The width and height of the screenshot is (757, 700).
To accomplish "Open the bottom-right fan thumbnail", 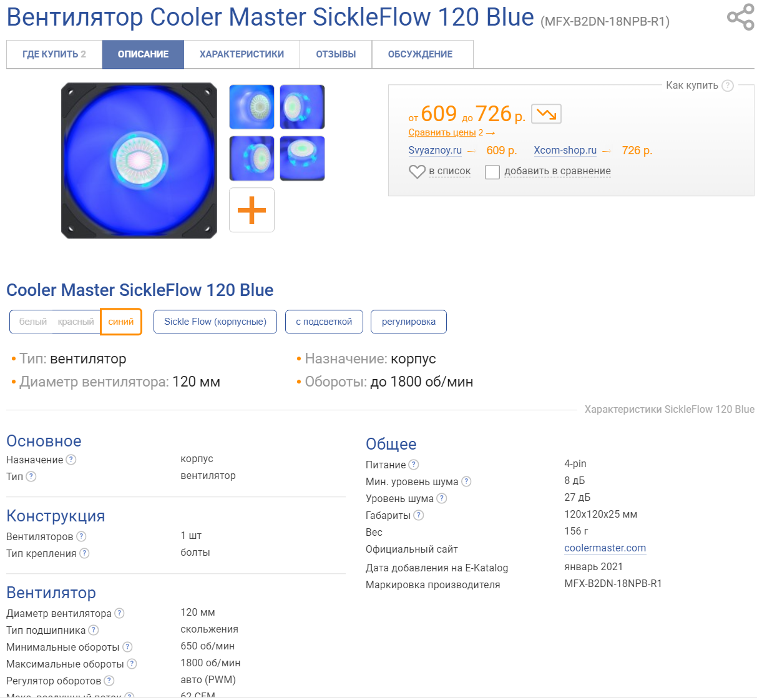I will (302, 159).
